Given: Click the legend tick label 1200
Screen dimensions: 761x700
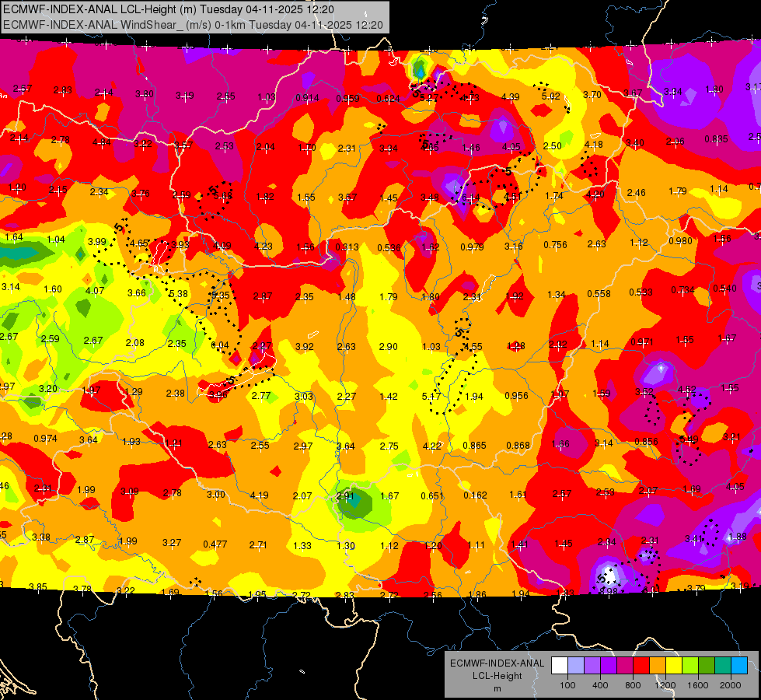Looking at the screenshot, I should [x=665, y=685].
